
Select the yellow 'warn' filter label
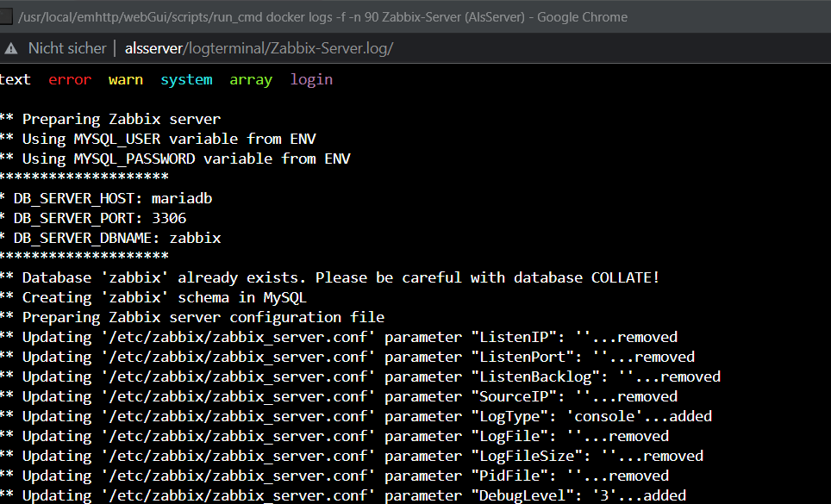pos(126,80)
